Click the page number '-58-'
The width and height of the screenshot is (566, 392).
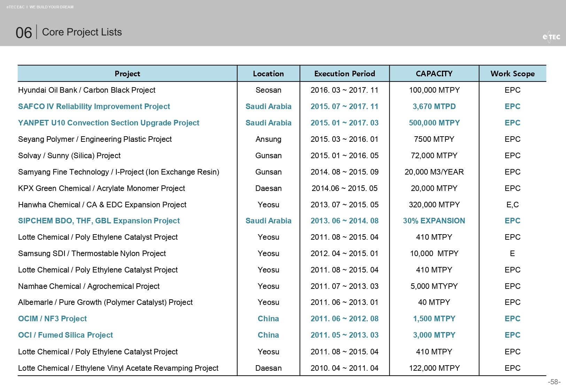tap(554, 382)
